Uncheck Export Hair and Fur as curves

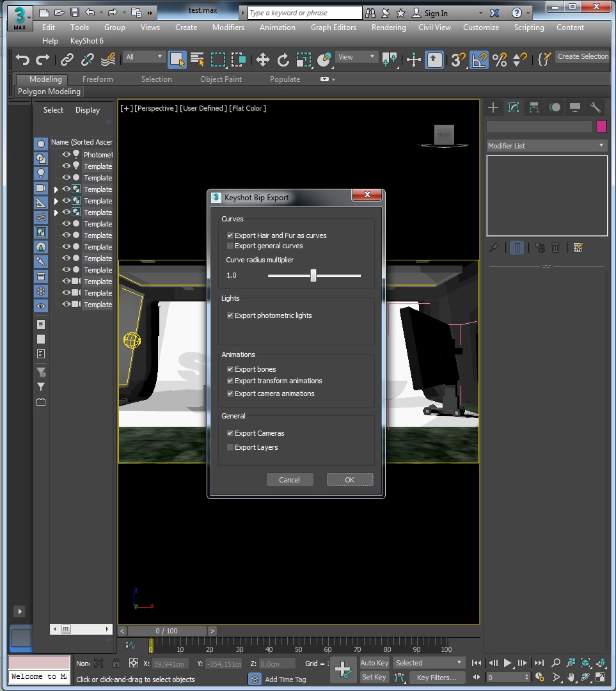click(x=230, y=235)
